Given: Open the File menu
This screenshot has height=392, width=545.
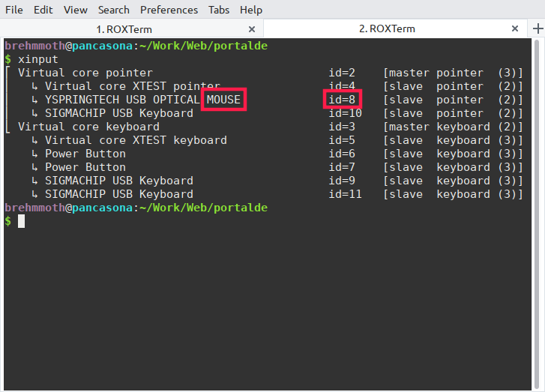Looking at the screenshot, I should 14,10.
